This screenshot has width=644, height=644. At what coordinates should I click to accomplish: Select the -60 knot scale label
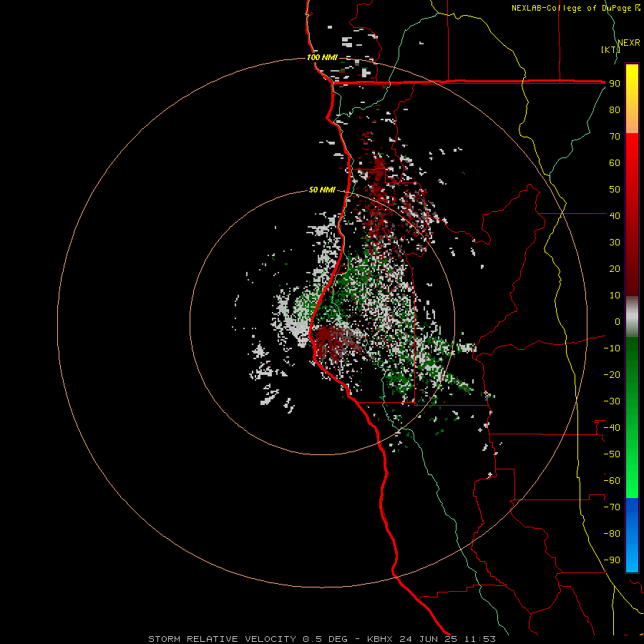pos(612,481)
